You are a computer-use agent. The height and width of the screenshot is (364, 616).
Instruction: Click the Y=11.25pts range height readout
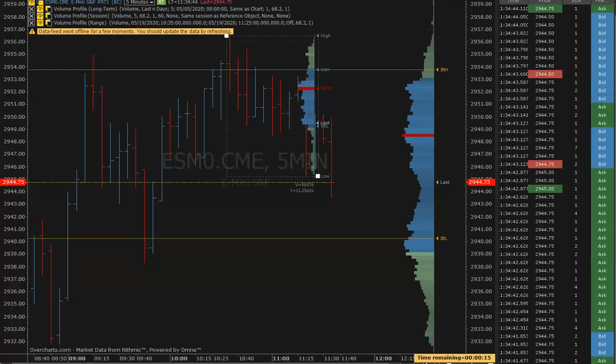302,191
